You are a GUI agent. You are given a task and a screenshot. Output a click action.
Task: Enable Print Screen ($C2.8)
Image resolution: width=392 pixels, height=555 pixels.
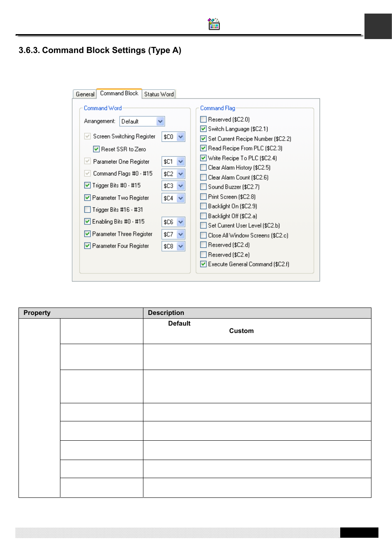coord(203,197)
